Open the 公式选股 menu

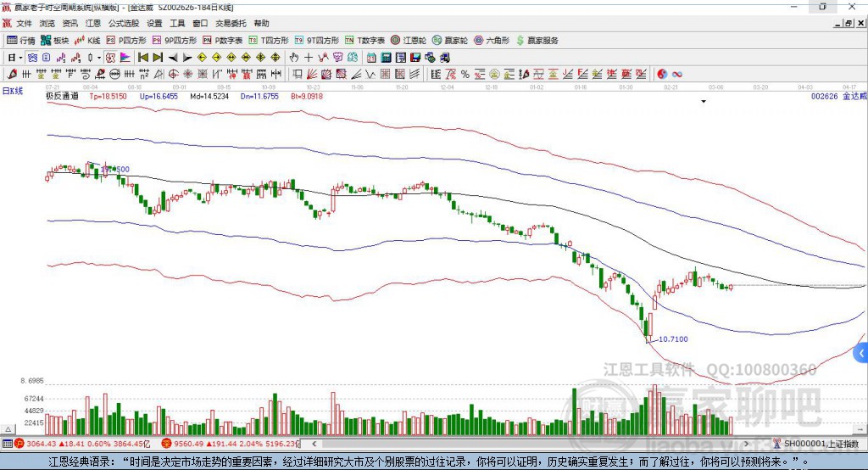click(x=124, y=23)
